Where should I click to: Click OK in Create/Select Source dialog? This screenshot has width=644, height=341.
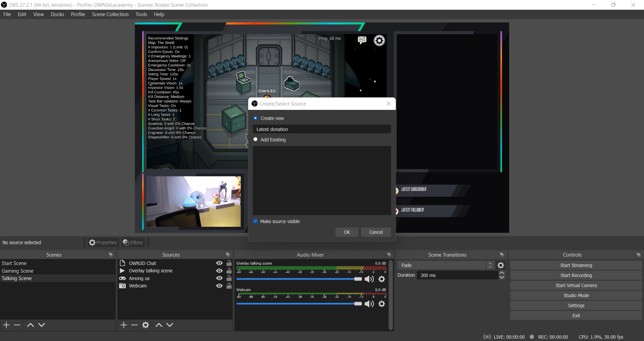347,232
